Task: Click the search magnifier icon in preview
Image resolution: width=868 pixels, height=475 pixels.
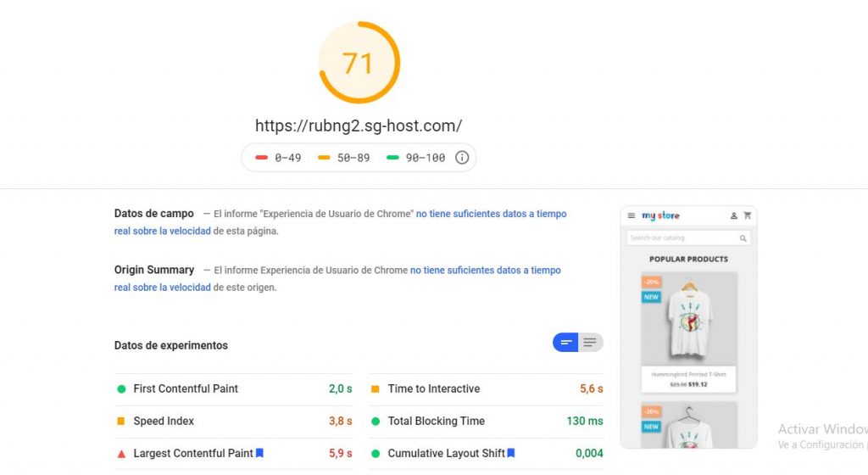Action: coord(743,238)
